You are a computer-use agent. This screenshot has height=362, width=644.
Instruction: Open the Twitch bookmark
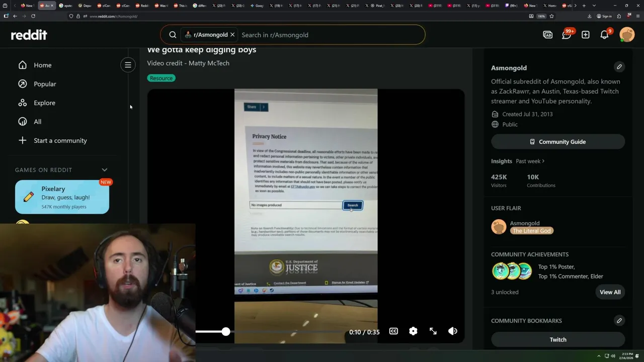click(558, 339)
